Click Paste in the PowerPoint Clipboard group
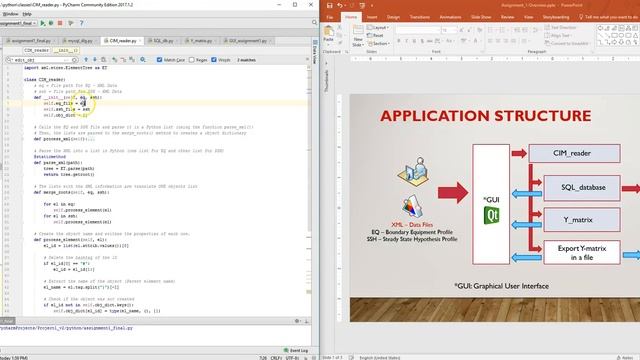640x360 pixels. pos(329,34)
